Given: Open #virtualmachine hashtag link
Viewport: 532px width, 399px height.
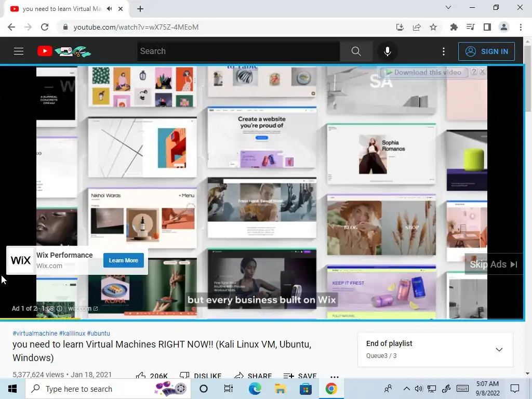Looking at the screenshot, I should click(35, 333).
